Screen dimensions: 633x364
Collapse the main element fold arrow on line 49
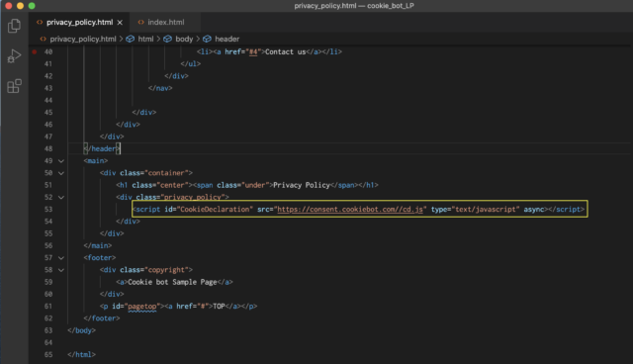[61, 160]
